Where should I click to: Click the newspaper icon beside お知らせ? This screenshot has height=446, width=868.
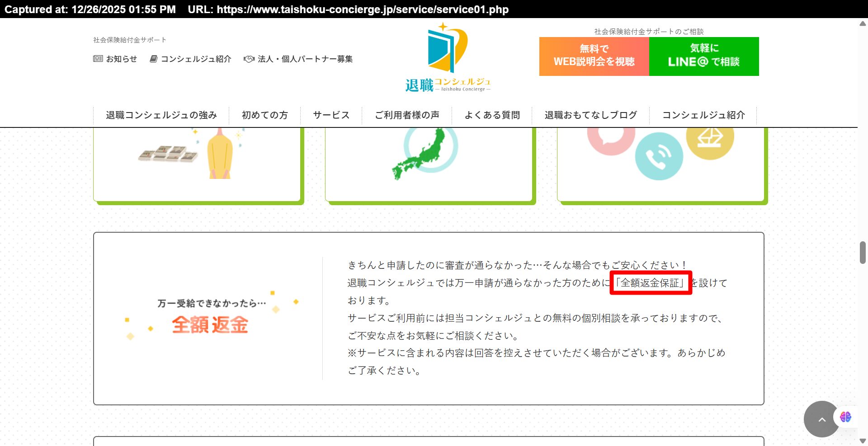point(98,59)
